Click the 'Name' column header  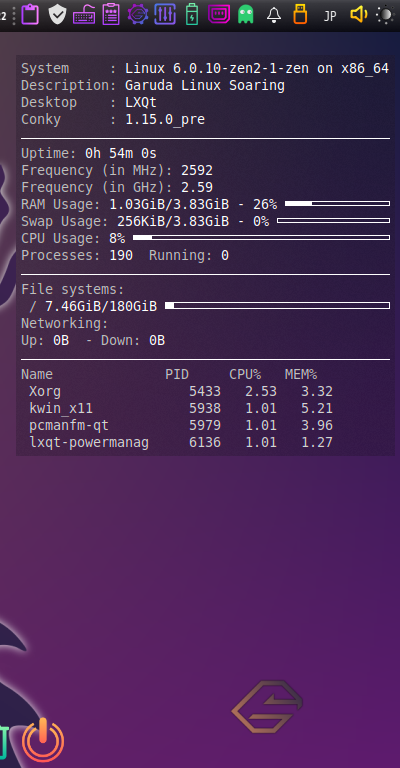point(37,374)
